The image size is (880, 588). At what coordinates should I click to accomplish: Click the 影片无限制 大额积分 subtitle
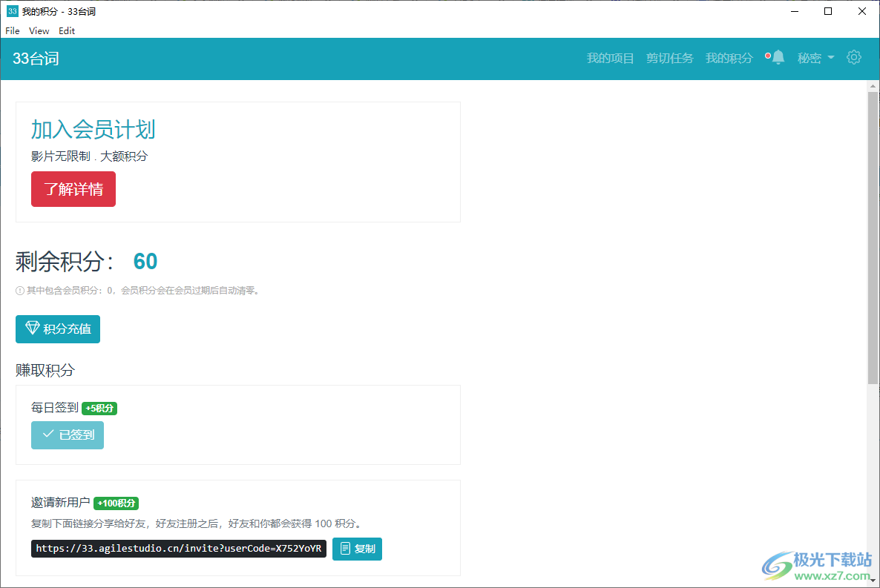click(x=89, y=156)
